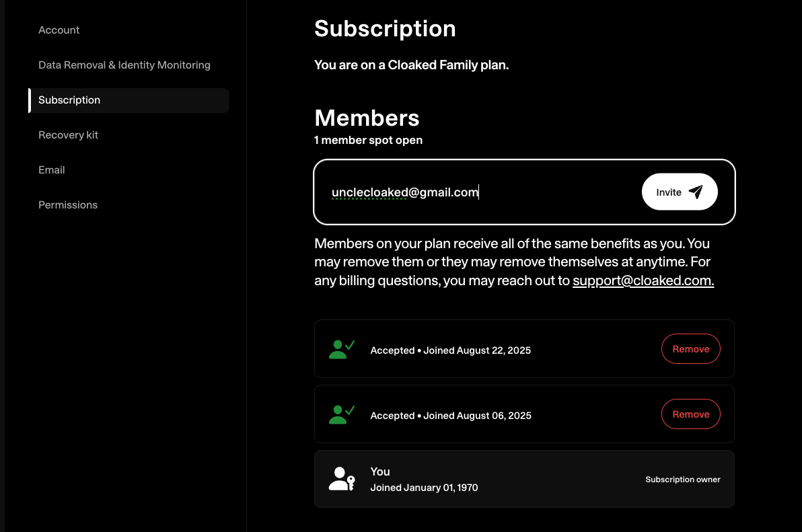Open the Recovery kit page
The image size is (802, 532).
68,135
